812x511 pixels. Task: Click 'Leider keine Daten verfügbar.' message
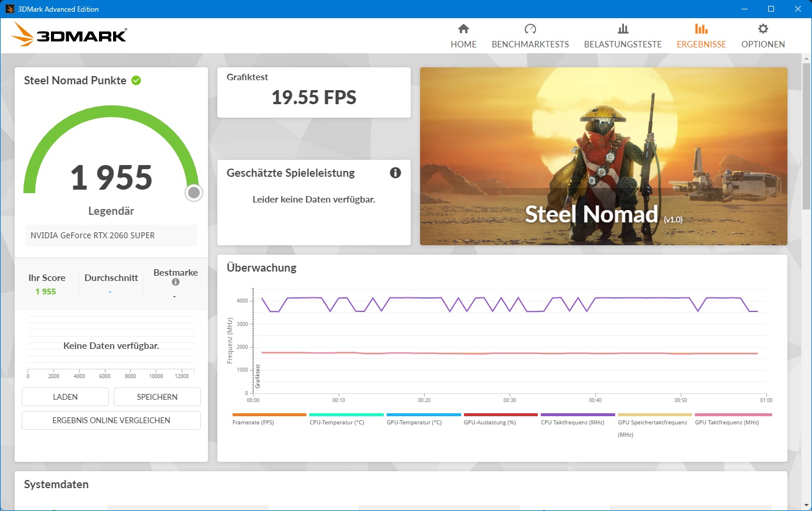(314, 200)
